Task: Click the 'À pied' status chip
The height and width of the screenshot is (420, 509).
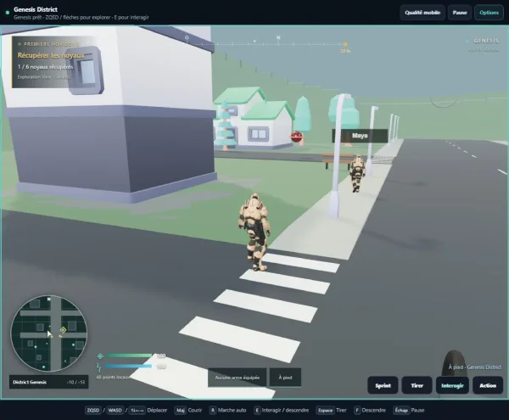Action: point(285,378)
